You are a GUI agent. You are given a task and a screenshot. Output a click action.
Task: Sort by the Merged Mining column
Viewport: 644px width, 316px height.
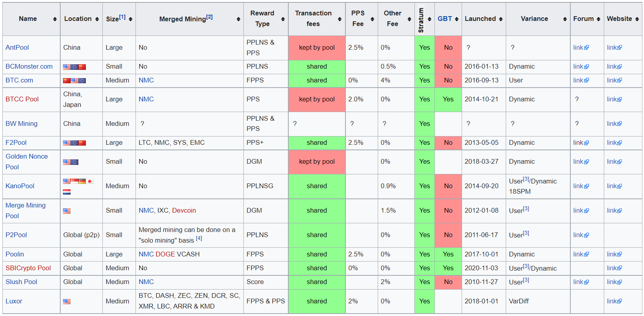238,19
